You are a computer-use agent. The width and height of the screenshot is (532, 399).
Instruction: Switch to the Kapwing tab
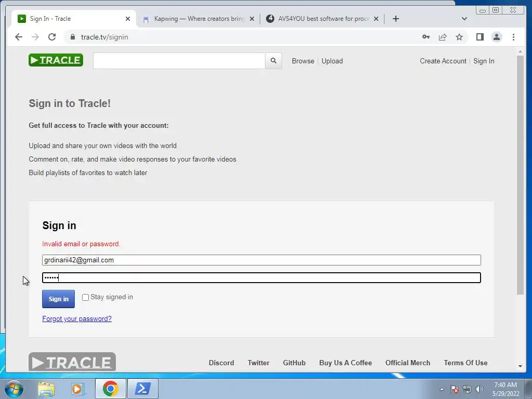coord(198,19)
